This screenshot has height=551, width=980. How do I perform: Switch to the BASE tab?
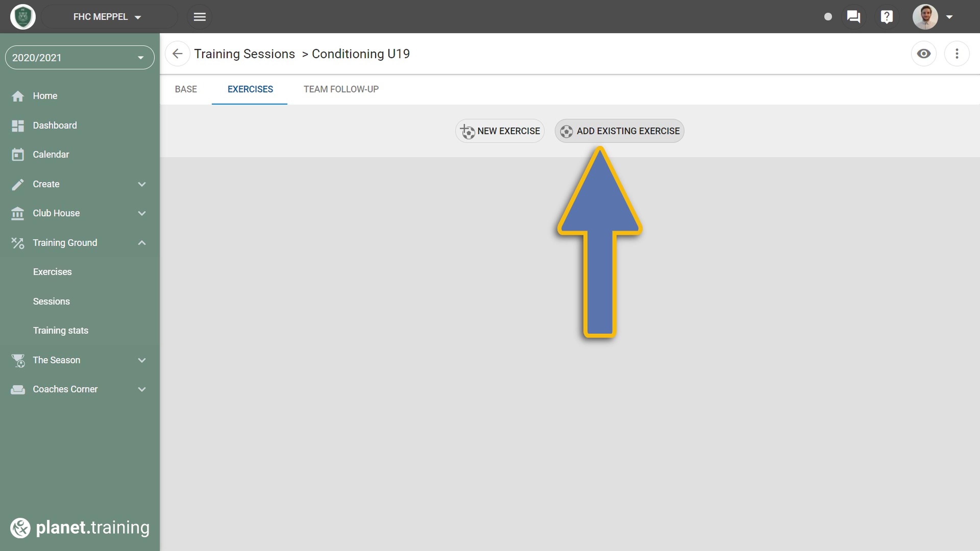186,89
